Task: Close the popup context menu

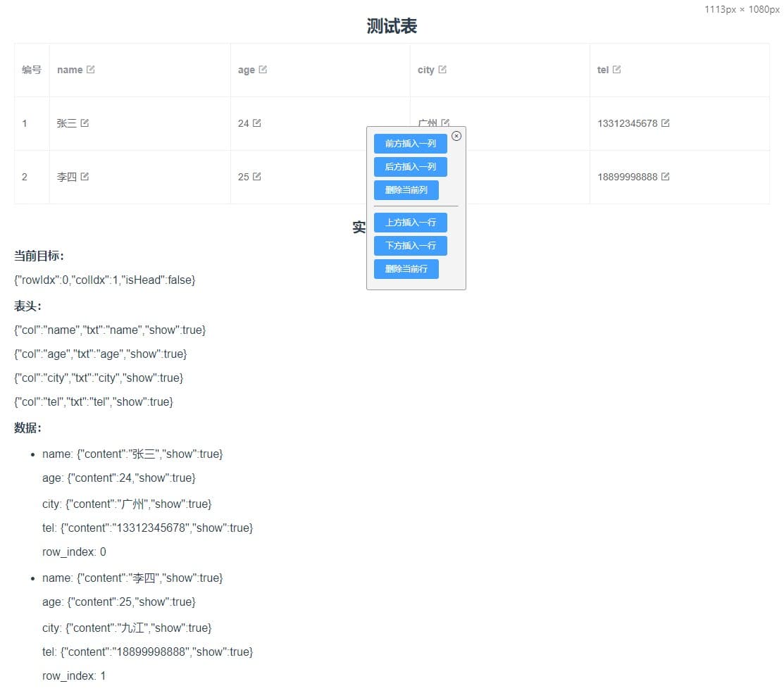Action: click(456, 136)
